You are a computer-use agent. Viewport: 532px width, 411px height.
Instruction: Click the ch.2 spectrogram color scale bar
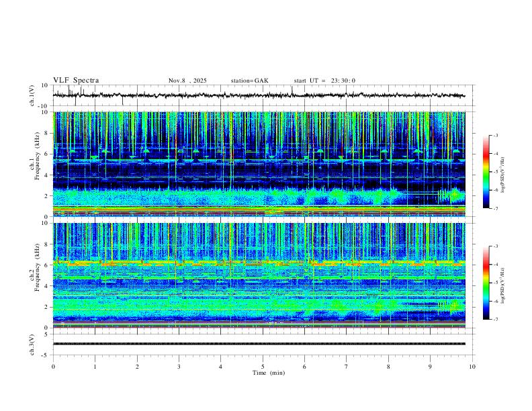point(486,283)
